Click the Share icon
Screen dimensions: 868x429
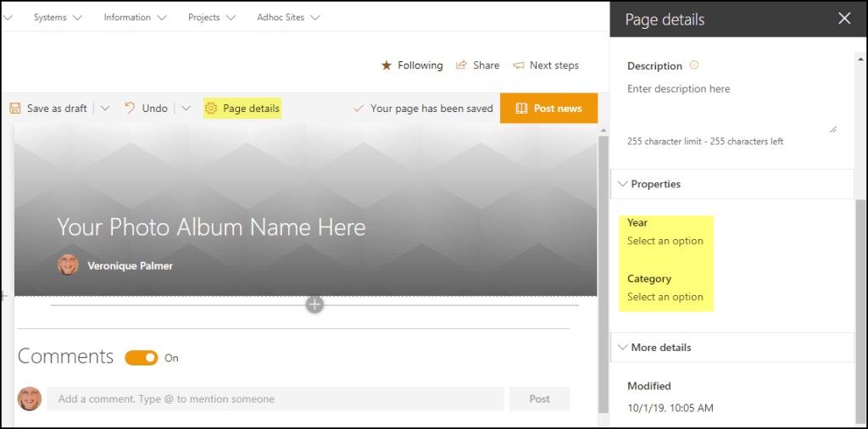[462, 65]
